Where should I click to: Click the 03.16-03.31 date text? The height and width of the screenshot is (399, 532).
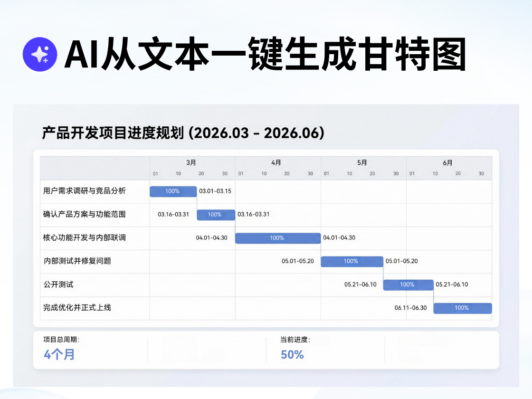[x=172, y=215]
